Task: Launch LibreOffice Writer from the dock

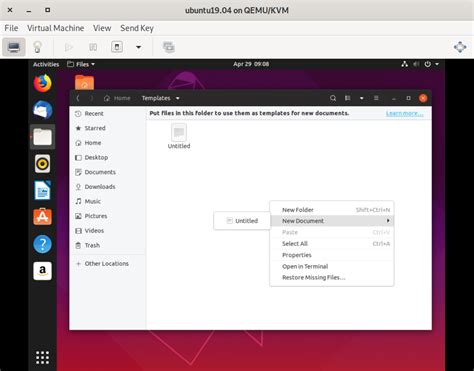Action: [x=43, y=190]
